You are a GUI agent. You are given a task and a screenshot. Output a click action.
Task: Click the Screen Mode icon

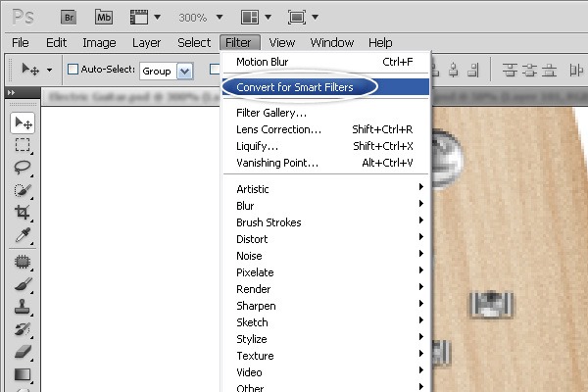297,18
